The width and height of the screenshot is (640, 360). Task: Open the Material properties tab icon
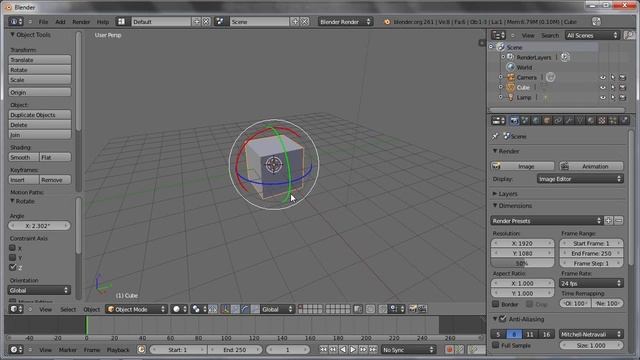[x=591, y=120]
